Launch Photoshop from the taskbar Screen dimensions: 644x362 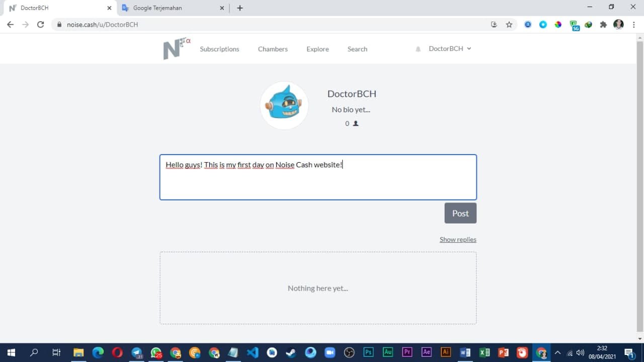pyautogui.click(x=368, y=352)
